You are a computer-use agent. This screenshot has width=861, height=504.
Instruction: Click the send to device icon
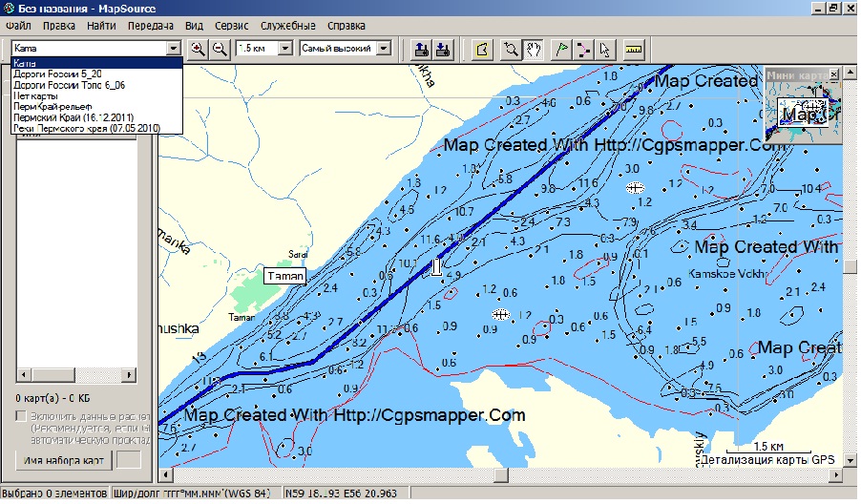click(421, 49)
